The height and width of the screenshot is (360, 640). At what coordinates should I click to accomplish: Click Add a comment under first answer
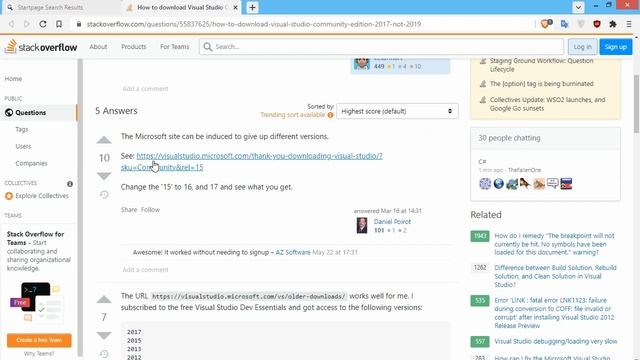(x=145, y=270)
